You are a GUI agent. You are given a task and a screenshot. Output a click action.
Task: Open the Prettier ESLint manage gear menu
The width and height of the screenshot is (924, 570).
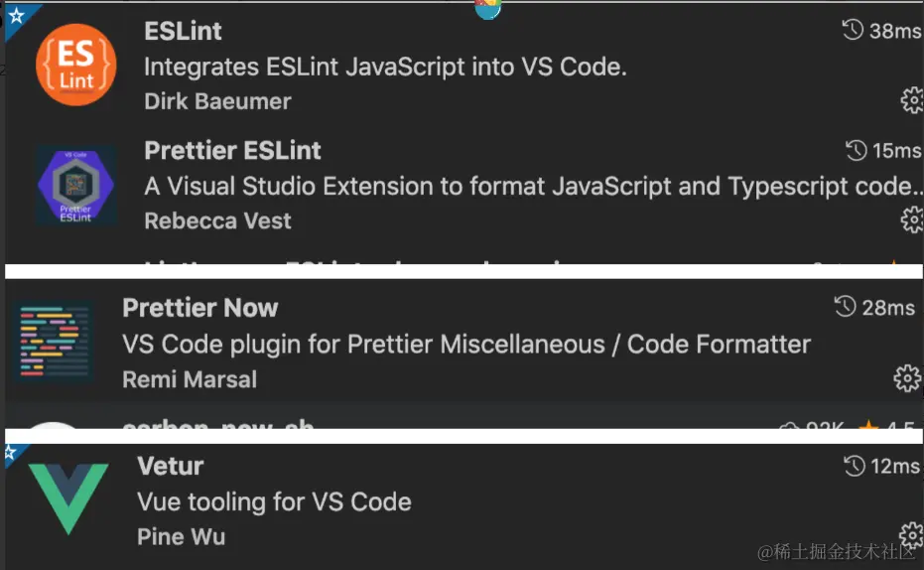pos(911,219)
